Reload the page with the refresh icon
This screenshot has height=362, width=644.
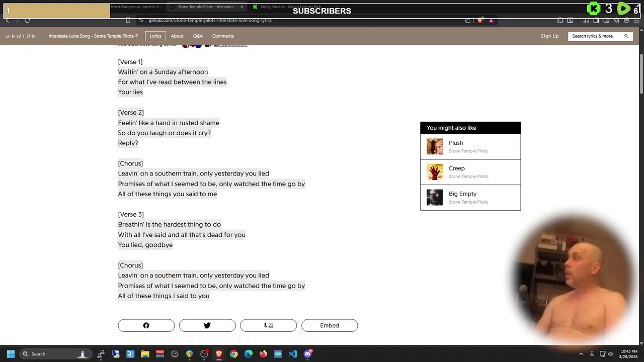(27, 20)
